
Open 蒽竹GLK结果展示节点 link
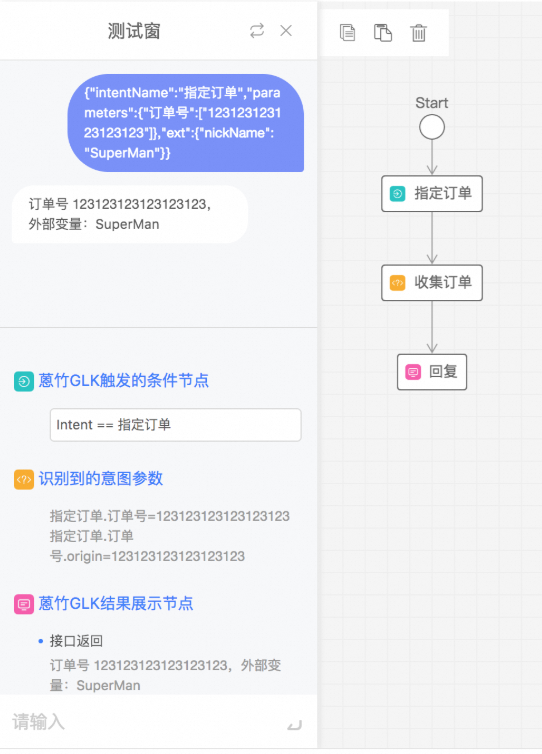pyautogui.click(x=116, y=603)
